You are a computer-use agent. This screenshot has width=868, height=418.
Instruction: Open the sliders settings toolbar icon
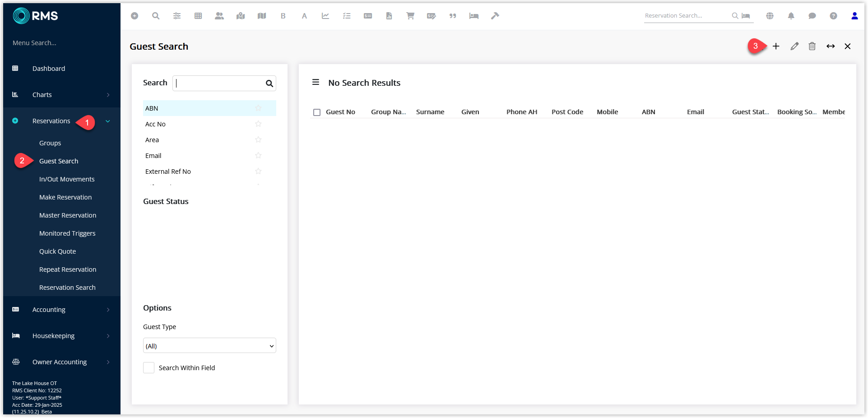[177, 16]
